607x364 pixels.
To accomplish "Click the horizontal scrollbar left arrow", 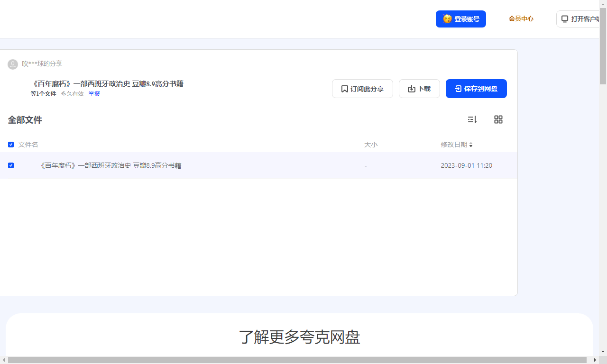I will click(x=4, y=360).
